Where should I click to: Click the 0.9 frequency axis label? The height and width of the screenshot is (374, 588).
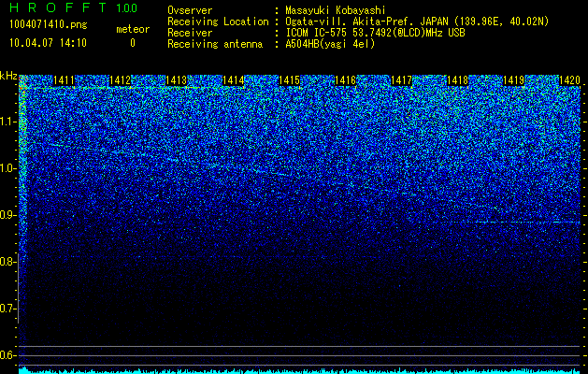tap(8, 215)
